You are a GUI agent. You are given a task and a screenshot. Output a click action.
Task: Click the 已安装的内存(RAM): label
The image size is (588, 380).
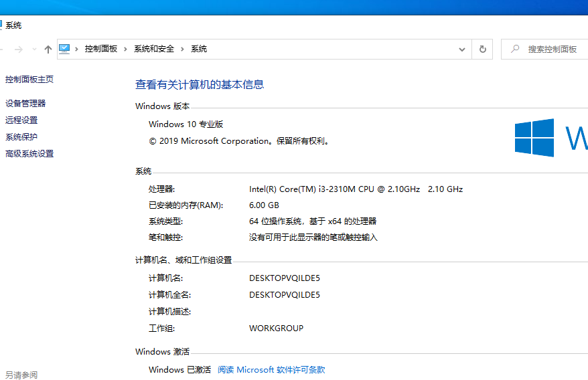pyautogui.click(x=186, y=205)
